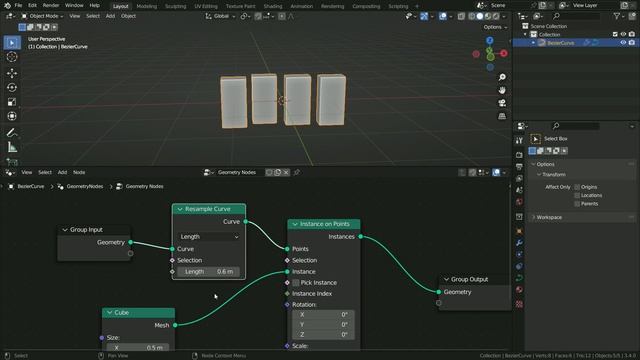Select solid viewport shading mode
The height and width of the screenshot is (360, 640).
480,16
